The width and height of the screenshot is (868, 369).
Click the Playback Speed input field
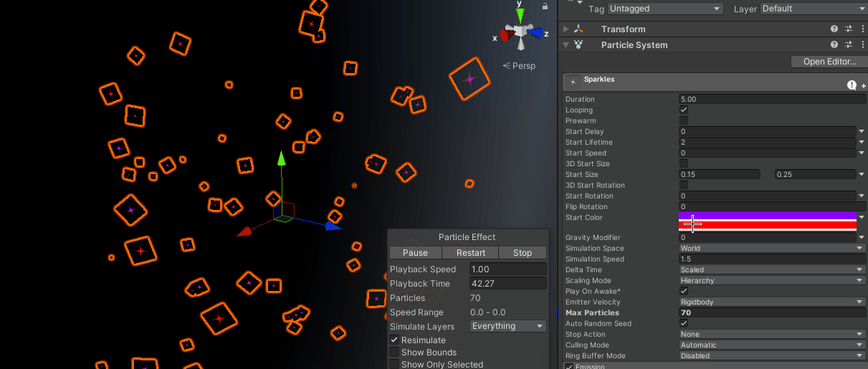508,269
